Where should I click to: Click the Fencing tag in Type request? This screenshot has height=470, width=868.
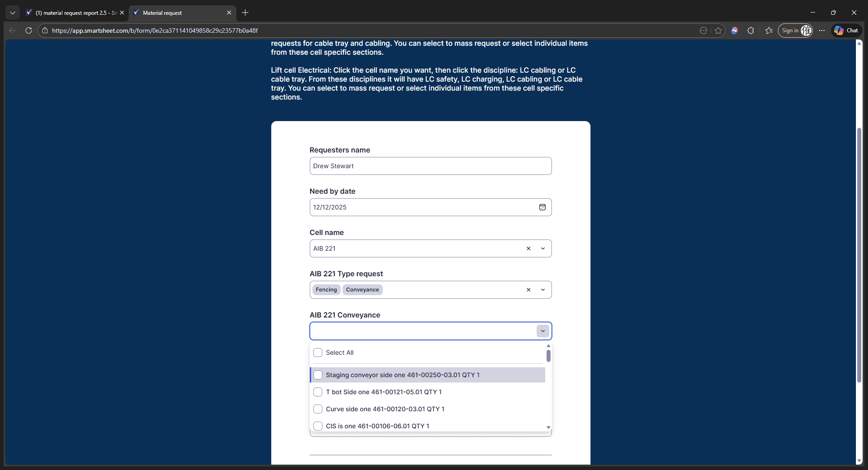coord(326,290)
